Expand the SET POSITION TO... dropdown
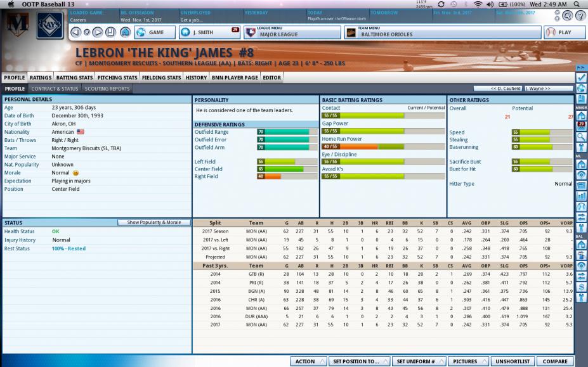The height and width of the screenshot is (367, 588). [x=359, y=361]
